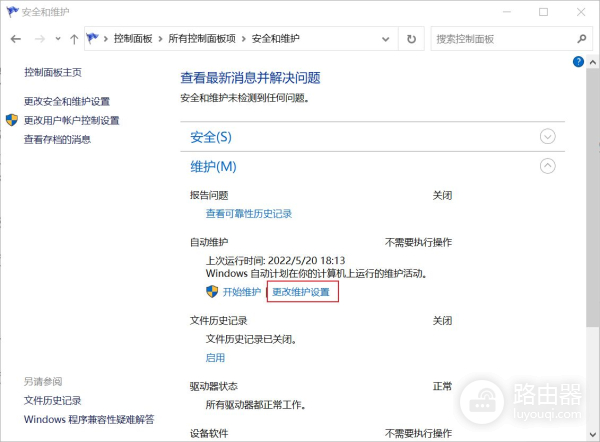Click 上次运行时间 2022/5/20 18:13 text
Viewport: 600px width, 442px height.
coord(276,261)
